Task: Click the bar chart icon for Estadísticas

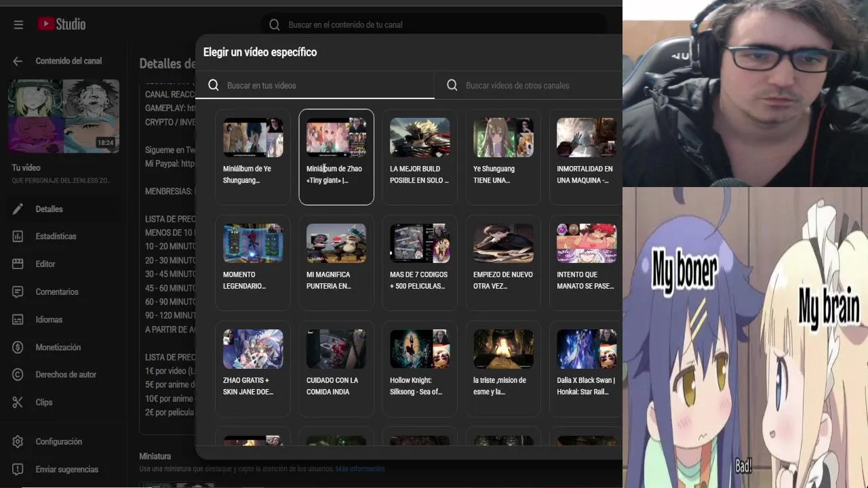Action: click(x=18, y=237)
